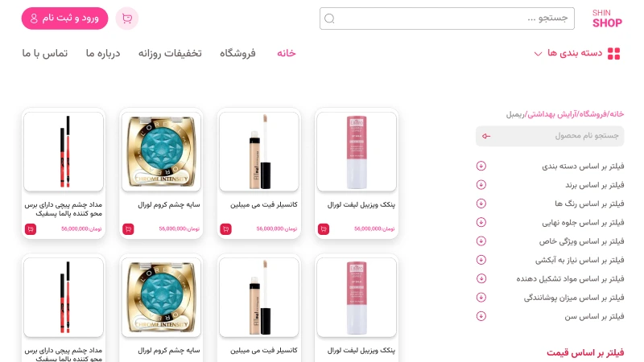Expand دسته بندی ها dropdown chevron
644x362 pixels.
tap(538, 54)
